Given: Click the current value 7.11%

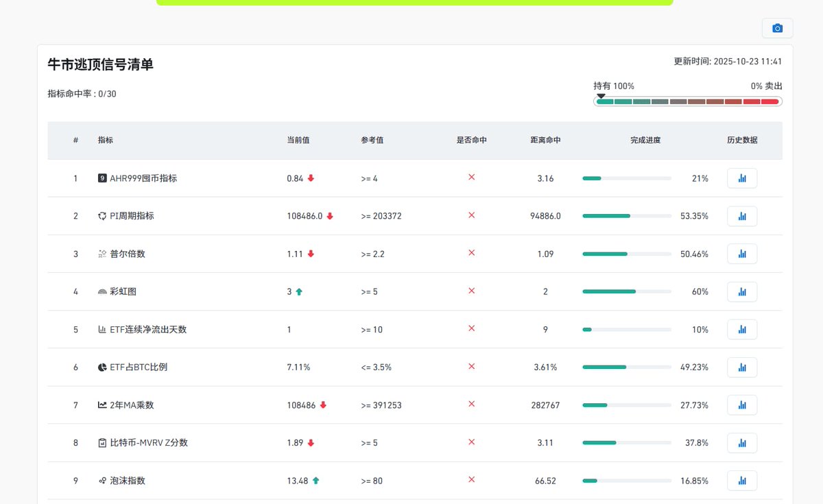Looking at the screenshot, I should [298, 367].
